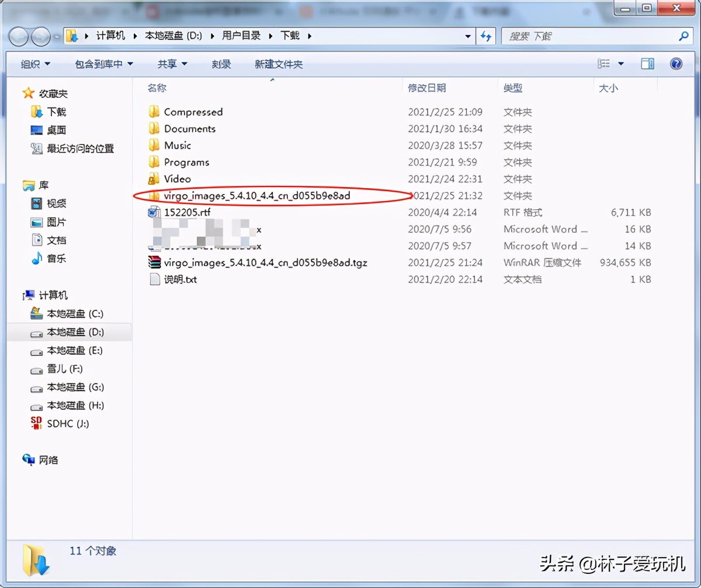Click the 本地磁盘 (D:) breadcrumb segment
The image size is (701, 588).
[x=173, y=36]
